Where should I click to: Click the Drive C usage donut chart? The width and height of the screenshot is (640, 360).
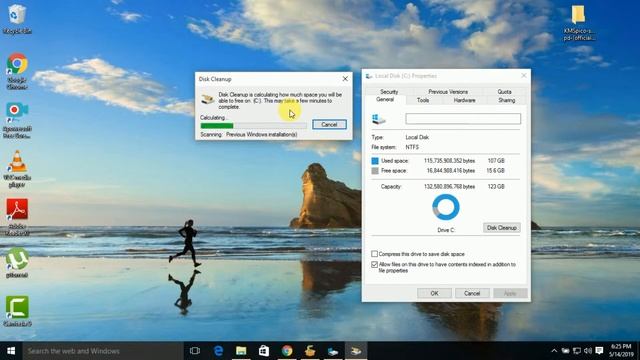click(x=446, y=207)
